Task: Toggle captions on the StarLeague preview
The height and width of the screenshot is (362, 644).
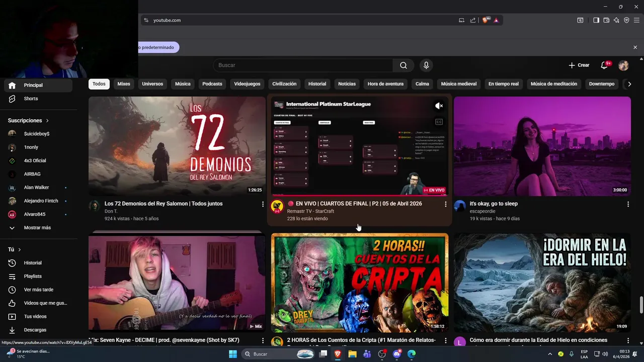Action: click(439, 122)
